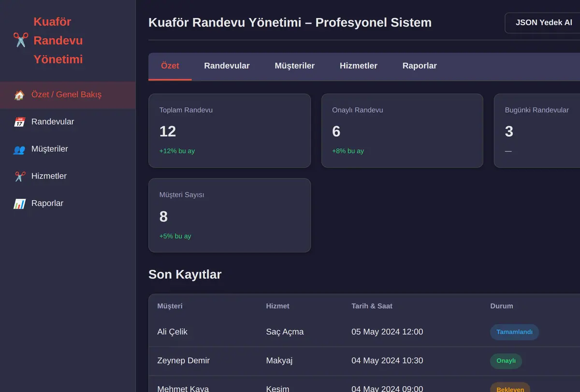Open the Müşteriler tab
Screen dimensions: 580x392
click(x=295, y=66)
